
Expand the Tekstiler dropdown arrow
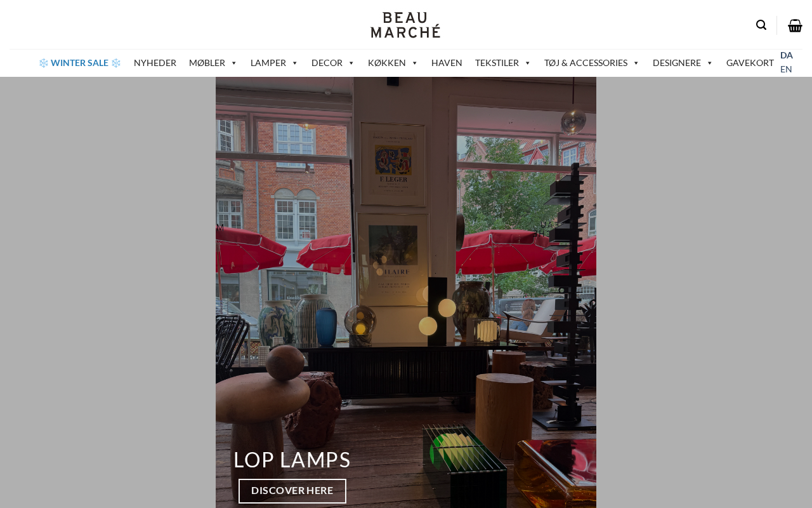(528, 63)
